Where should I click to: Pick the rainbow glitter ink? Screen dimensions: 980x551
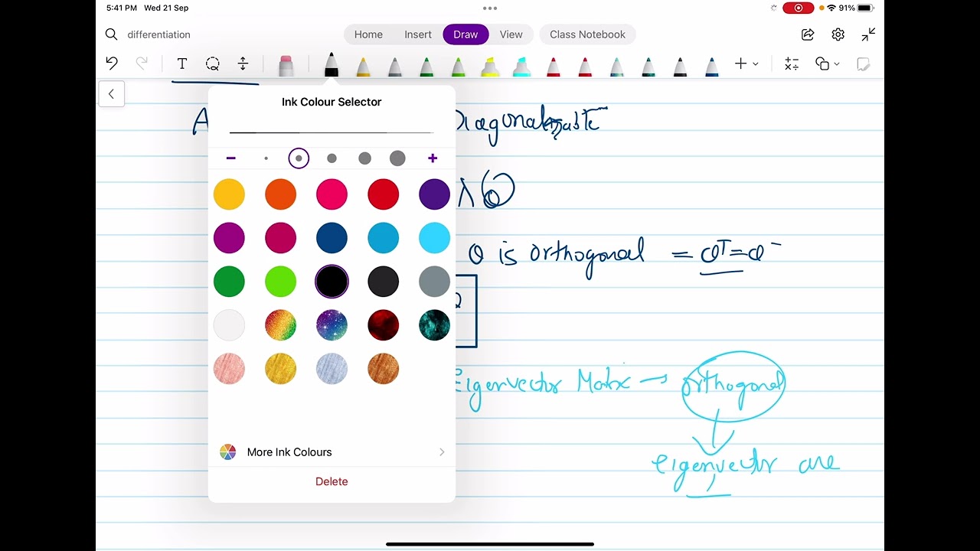click(x=280, y=325)
